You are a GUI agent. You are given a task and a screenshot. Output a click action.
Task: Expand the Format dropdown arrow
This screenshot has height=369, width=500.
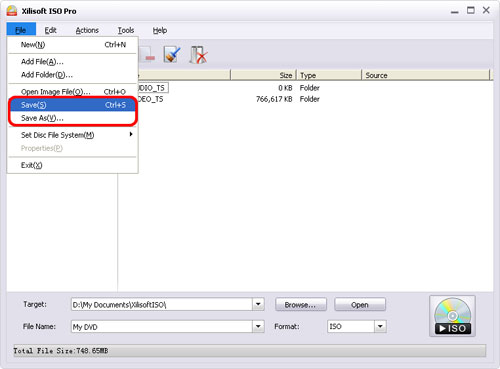(380, 326)
